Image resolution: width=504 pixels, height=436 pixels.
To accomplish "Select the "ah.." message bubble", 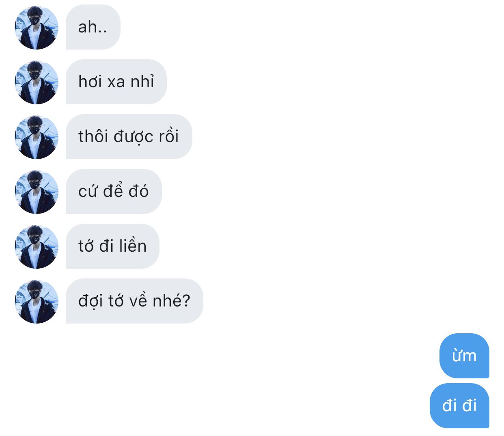I will 93,27.
